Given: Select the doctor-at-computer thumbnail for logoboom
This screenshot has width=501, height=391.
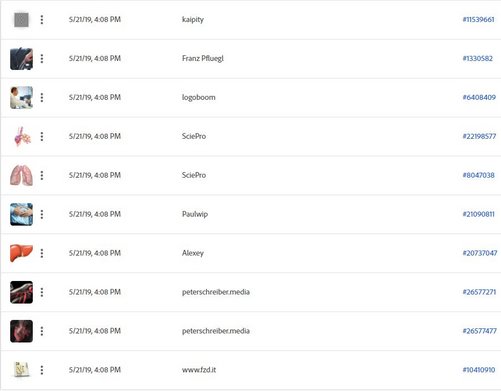Looking at the screenshot, I should 21,98.
